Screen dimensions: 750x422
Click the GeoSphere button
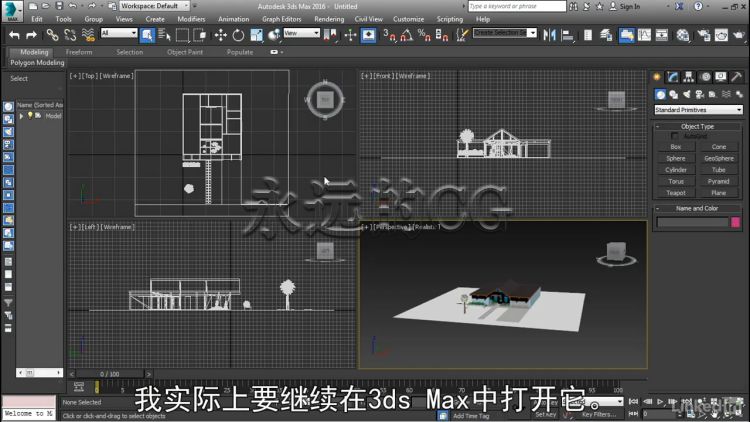[718, 158]
